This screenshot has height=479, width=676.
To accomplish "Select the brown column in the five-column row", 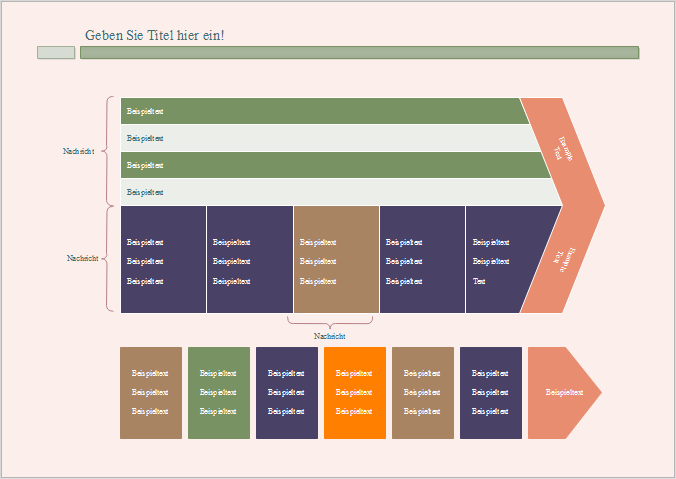I will pyautogui.click(x=336, y=260).
